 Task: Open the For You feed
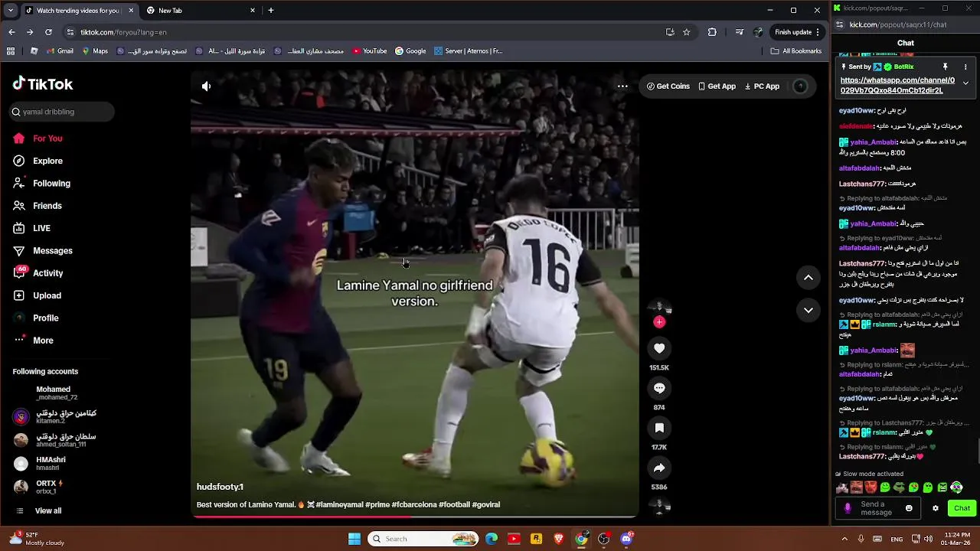[x=47, y=139]
